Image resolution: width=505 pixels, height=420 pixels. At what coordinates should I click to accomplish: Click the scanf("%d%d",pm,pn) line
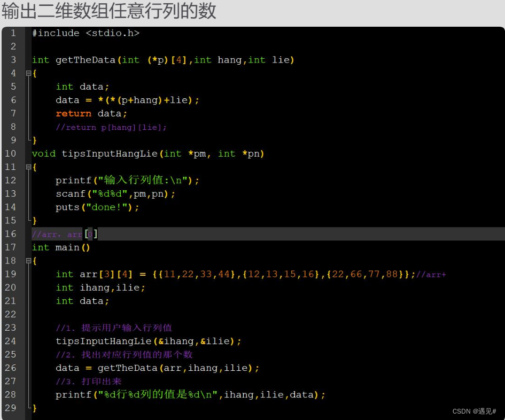[x=115, y=194]
